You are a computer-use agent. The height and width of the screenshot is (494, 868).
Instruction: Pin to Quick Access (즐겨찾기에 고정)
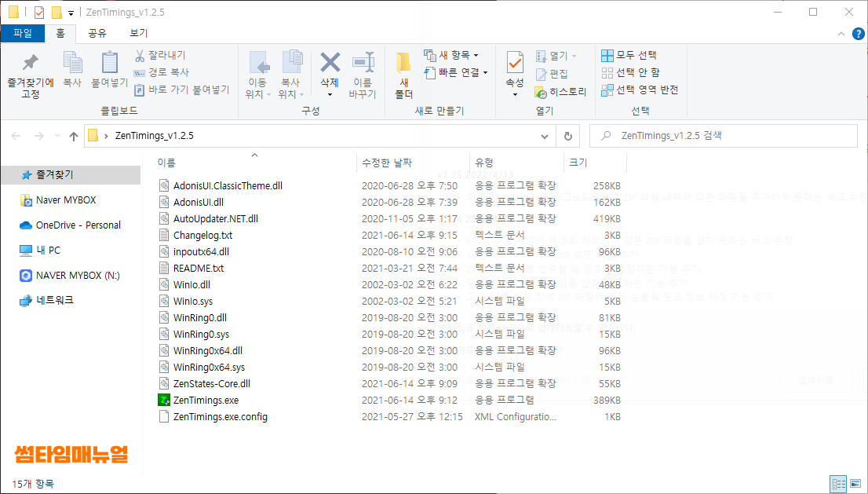(x=31, y=76)
